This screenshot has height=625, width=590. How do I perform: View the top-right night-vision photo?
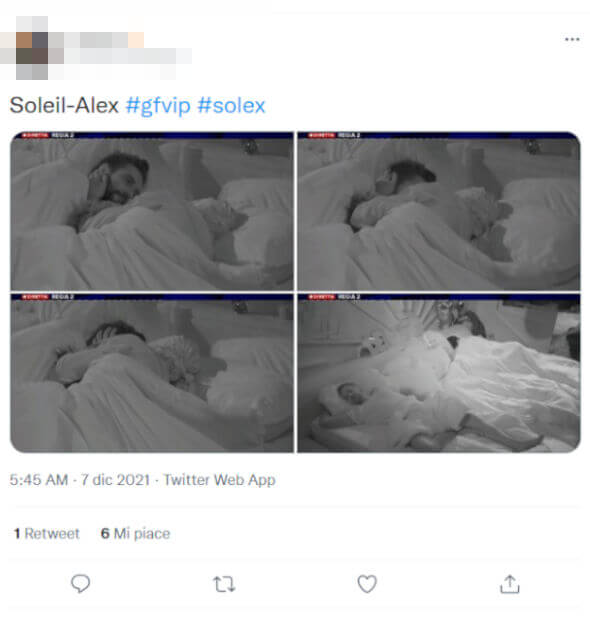439,211
